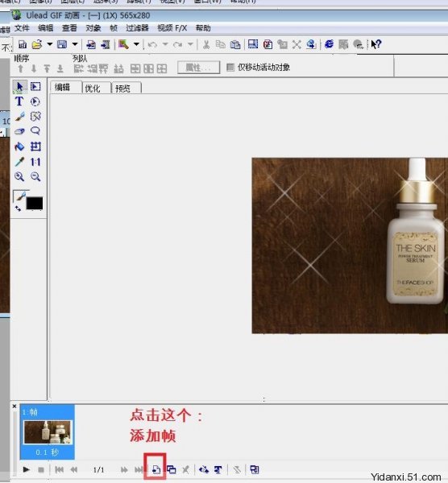The height and width of the screenshot is (483, 448).
Task: Click the Duplicate frame button
Action: [x=172, y=470]
